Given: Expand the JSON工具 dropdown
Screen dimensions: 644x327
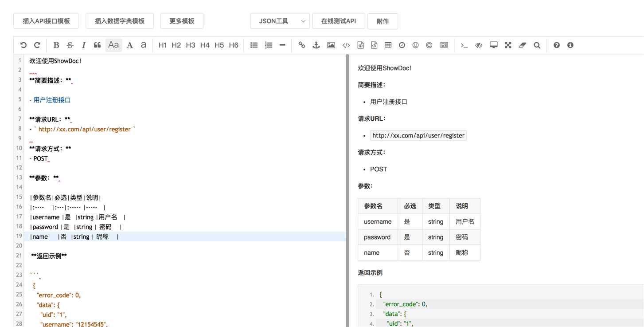Looking at the screenshot, I should click(280, 21).
